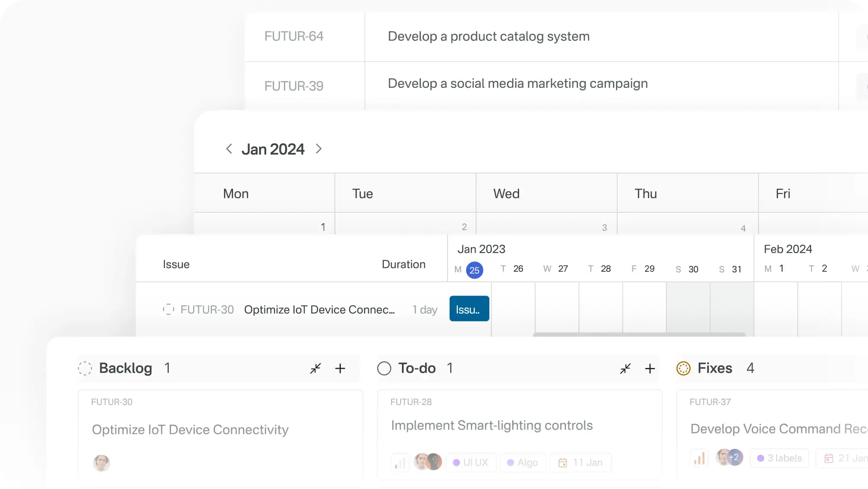The width and height of the screenshot is (868, 489).
Task: Add a new issue to To-do column
Action: click(x=650, y=368)
